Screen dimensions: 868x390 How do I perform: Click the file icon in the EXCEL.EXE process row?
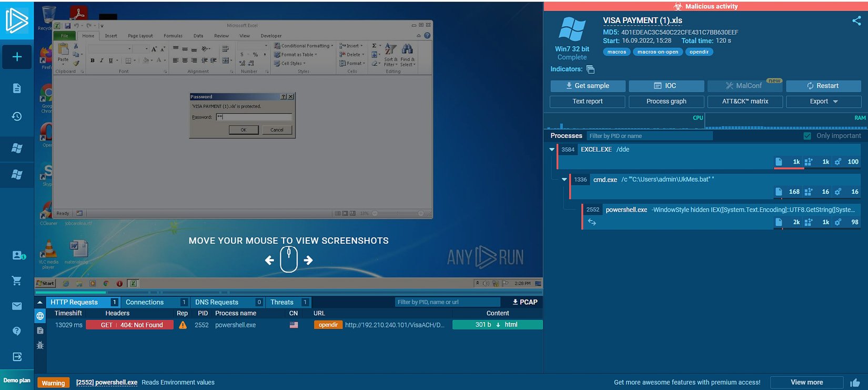(x=779, y=162)
